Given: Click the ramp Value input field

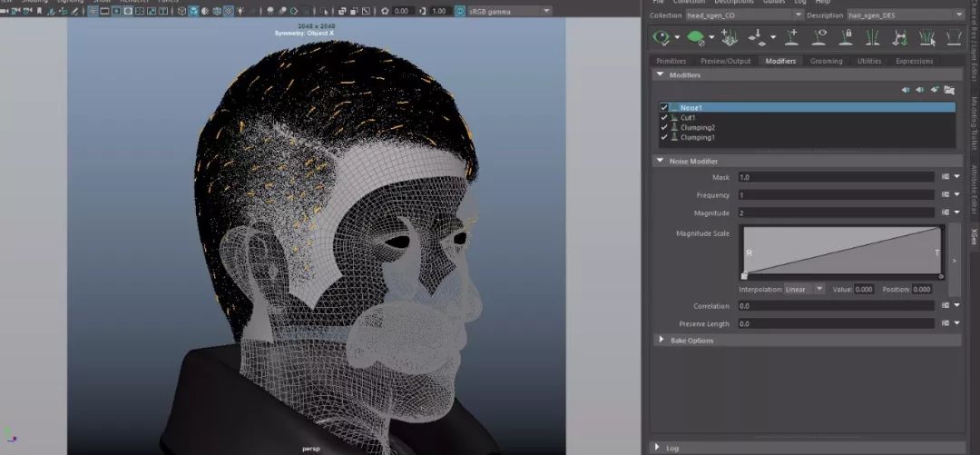Looking at the screenshot, I should click(864, 289).
